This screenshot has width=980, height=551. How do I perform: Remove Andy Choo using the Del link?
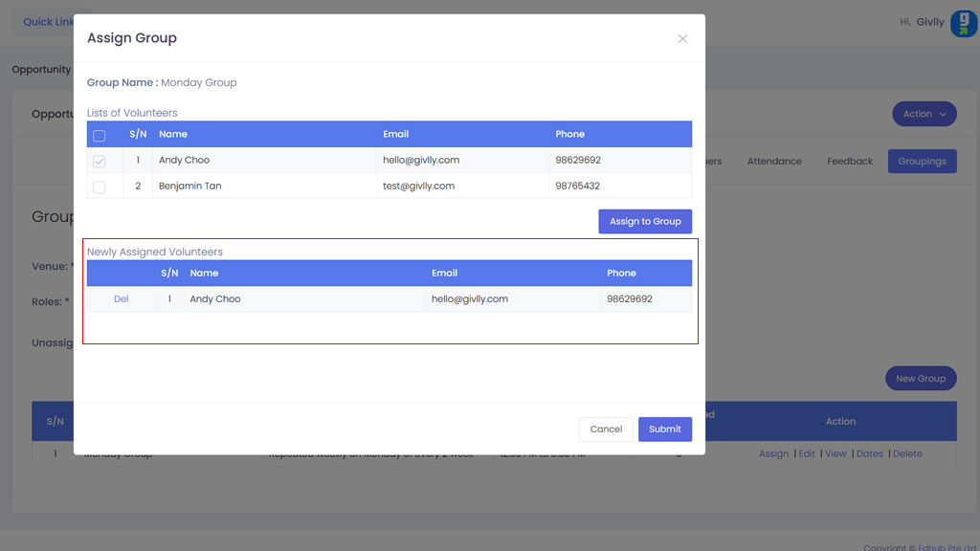tap(121, 299)
